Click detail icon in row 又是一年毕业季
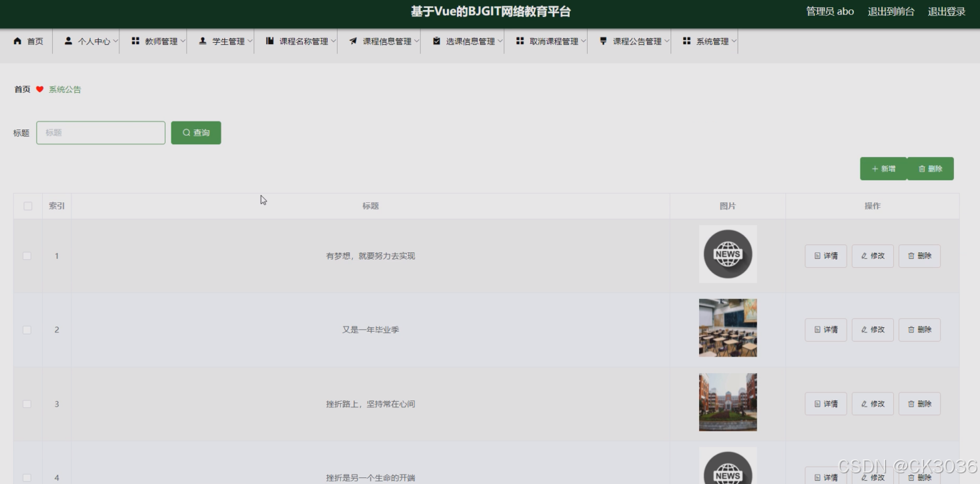980x484 pixels. click(x=817, y=330)
